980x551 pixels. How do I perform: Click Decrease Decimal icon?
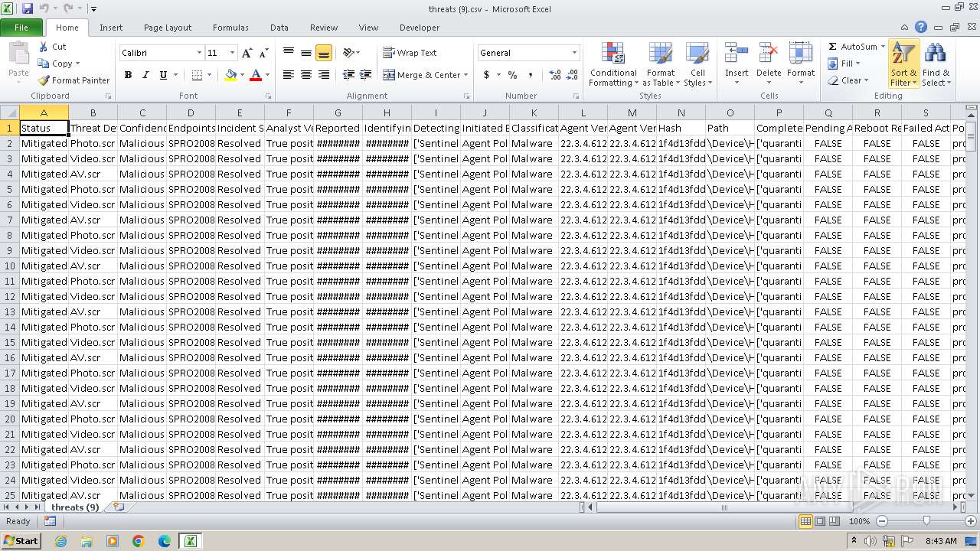point(572,75)
